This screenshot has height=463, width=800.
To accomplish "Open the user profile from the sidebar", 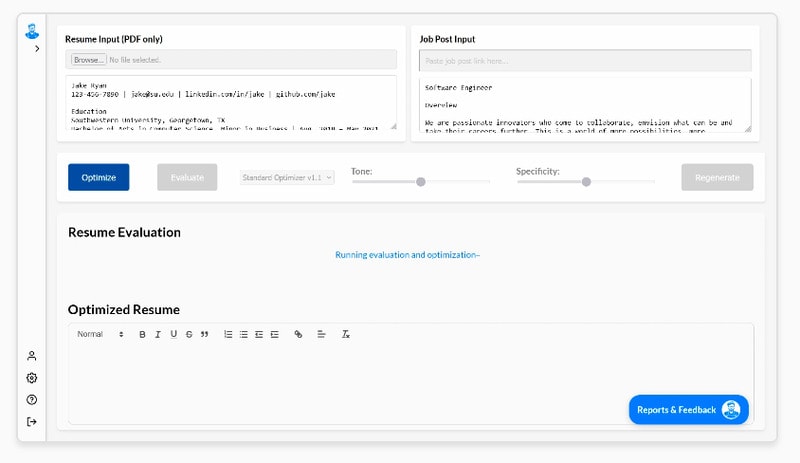I will 32,356.
